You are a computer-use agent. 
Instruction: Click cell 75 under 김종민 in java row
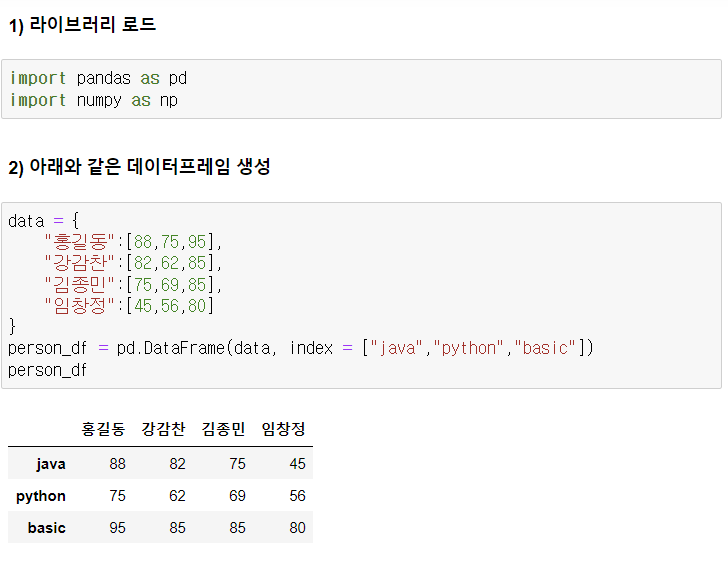tap(237, 463)
